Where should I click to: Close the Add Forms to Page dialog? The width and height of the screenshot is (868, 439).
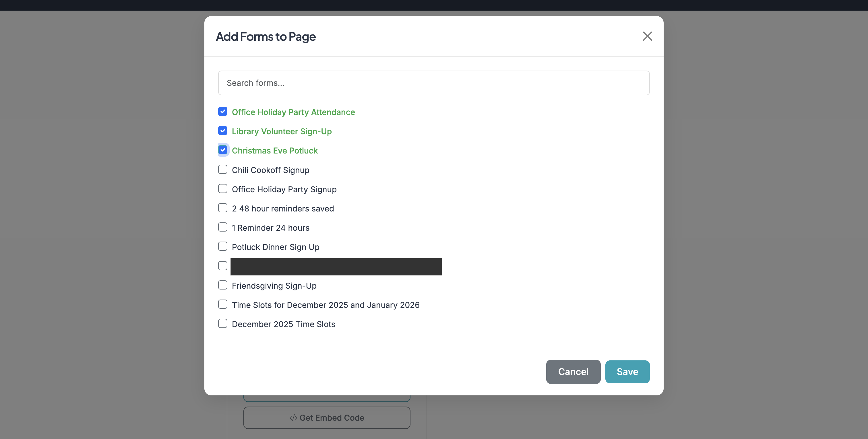tap(647, 36)
